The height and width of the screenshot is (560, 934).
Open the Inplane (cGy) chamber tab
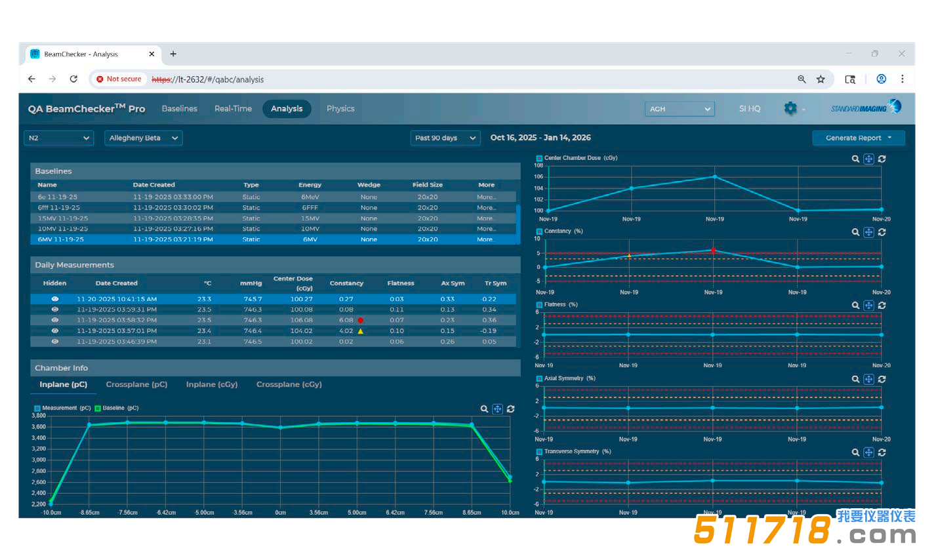(212, 384)
